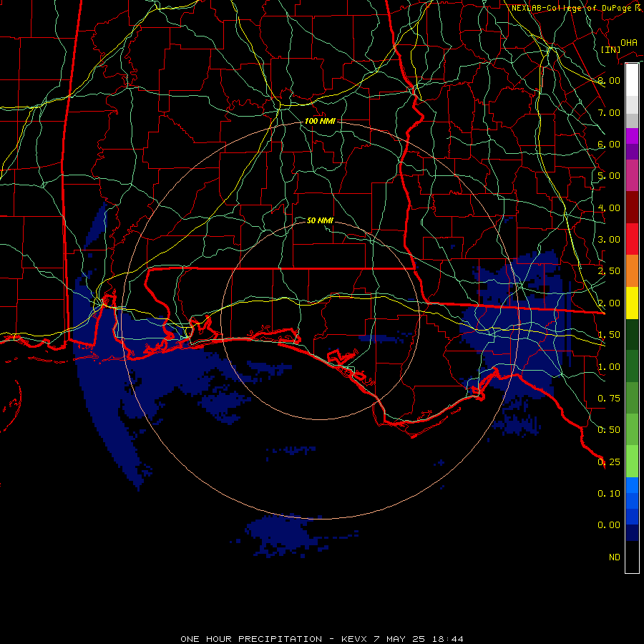Pick the orange swatch in the color scale
The height and width of the screenshot is (644, 644).
pyautogui.click(x=632, y=271)
